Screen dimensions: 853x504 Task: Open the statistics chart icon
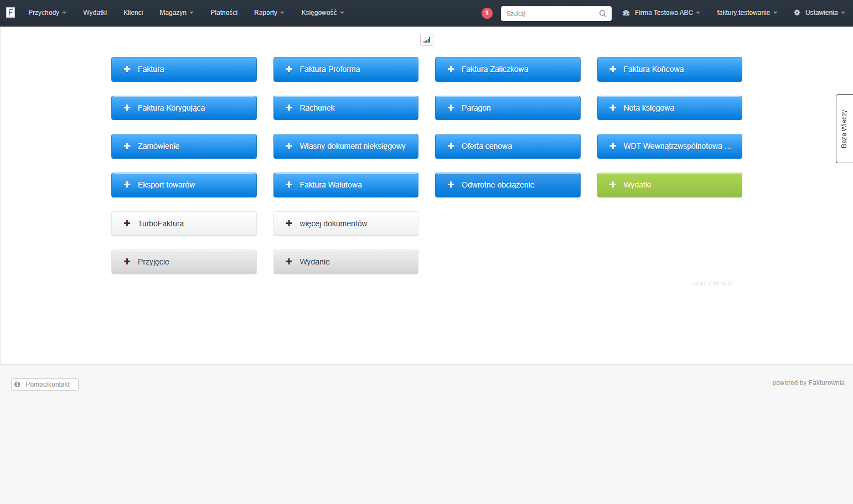coord(427,40)
